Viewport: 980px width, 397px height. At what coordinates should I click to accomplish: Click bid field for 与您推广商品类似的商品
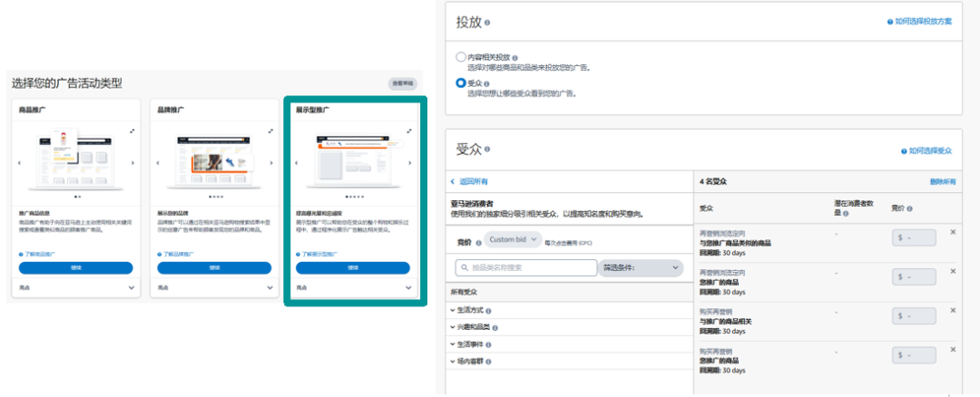tap(914, 237)
